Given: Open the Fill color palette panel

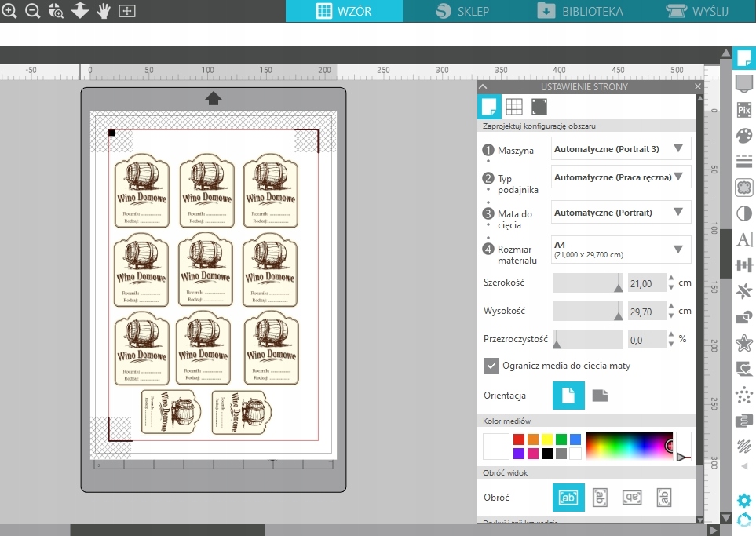Looking at the screenshot, I should click(x=744, y=136).
